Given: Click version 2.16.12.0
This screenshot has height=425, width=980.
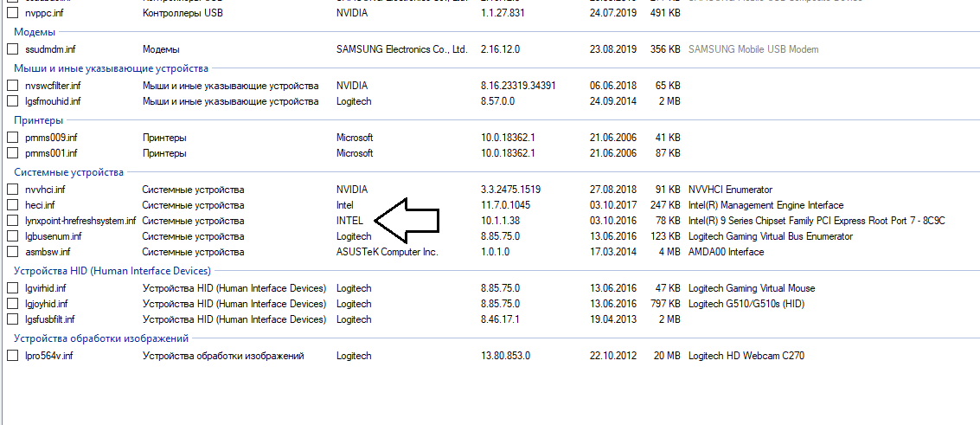Looking at the screenshot, I should (x=500, y=48).
